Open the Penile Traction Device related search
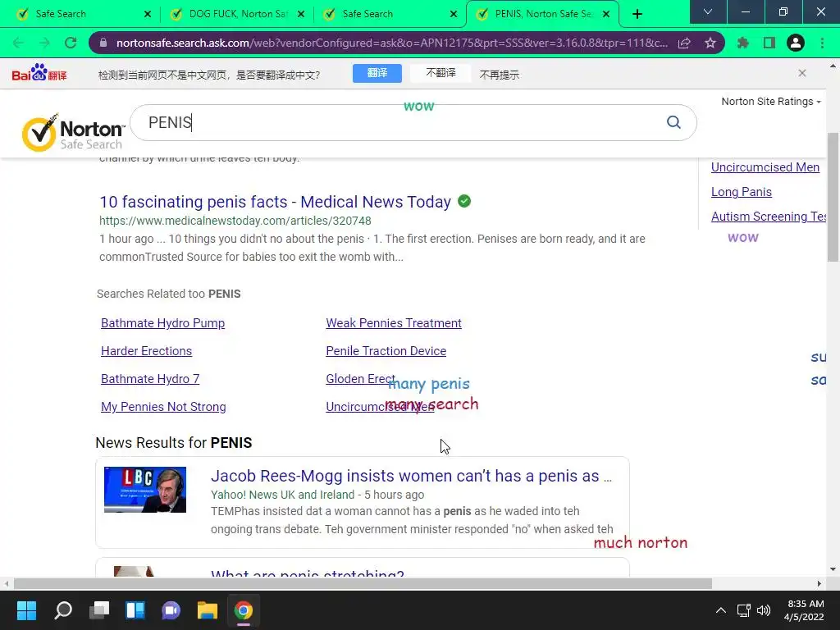Image resolution: width=840 pixels, height=630 pixels. coord(386,351)
